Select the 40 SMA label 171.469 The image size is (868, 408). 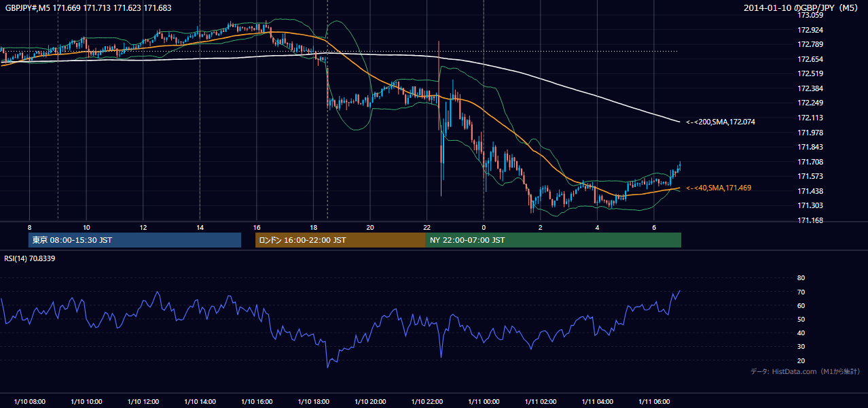coord(719,188)
